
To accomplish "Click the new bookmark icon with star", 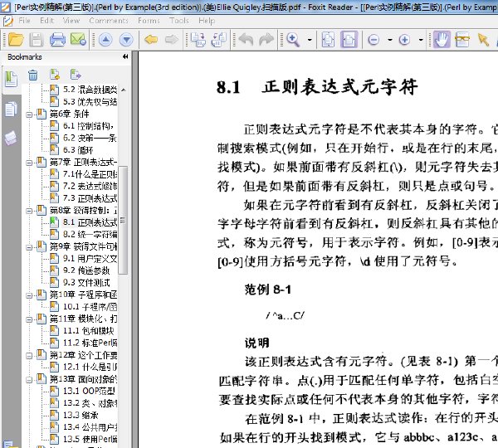I will click(55, 75).
